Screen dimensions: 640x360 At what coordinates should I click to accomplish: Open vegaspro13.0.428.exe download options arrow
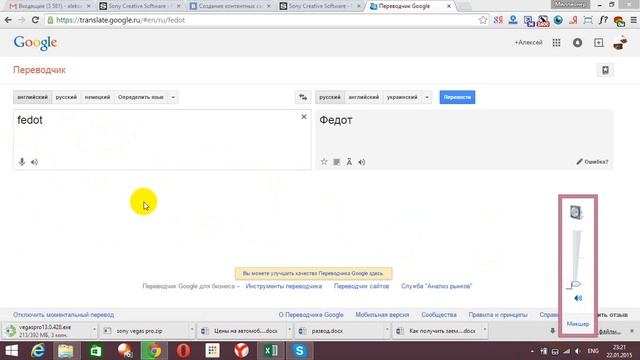[94, 330]
